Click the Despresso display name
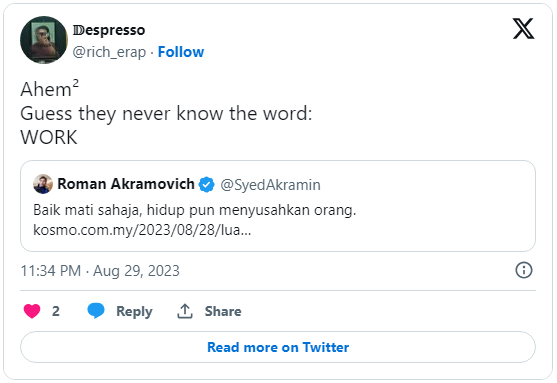Viewport: 557px width, 383px height. point(109,30)
